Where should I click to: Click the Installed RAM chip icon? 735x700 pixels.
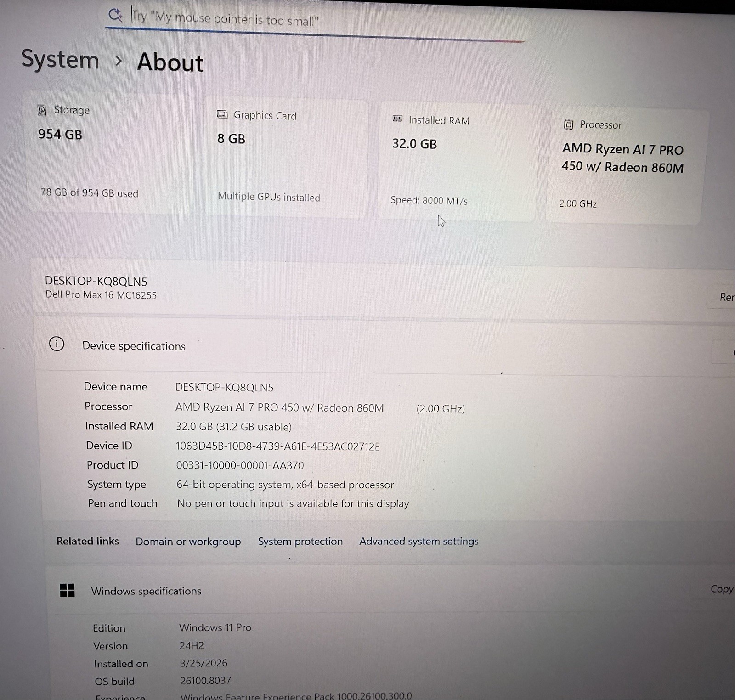tap(398, 119)
